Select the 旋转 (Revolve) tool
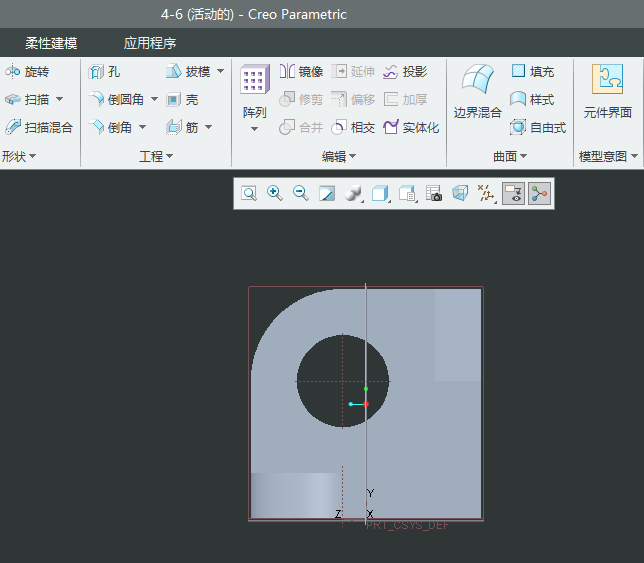 click(27, 72)
